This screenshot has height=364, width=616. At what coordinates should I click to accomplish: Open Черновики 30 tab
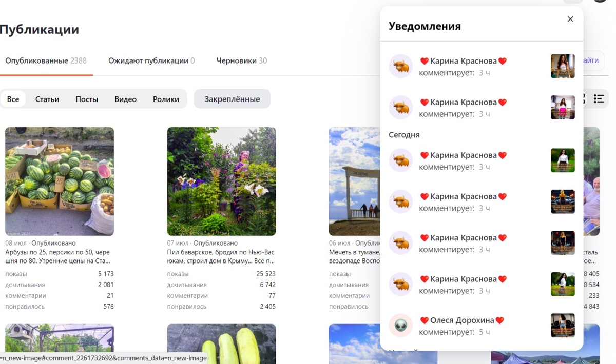pyautogui.click(x=242, y=60)
